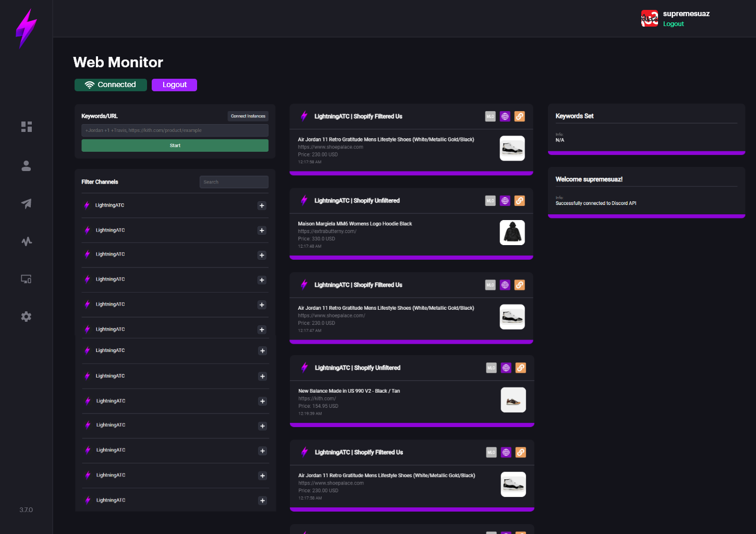Click the Logout link under supremesuaz
The height and width of the screenshot is (534, 756).
pos(673,24)
